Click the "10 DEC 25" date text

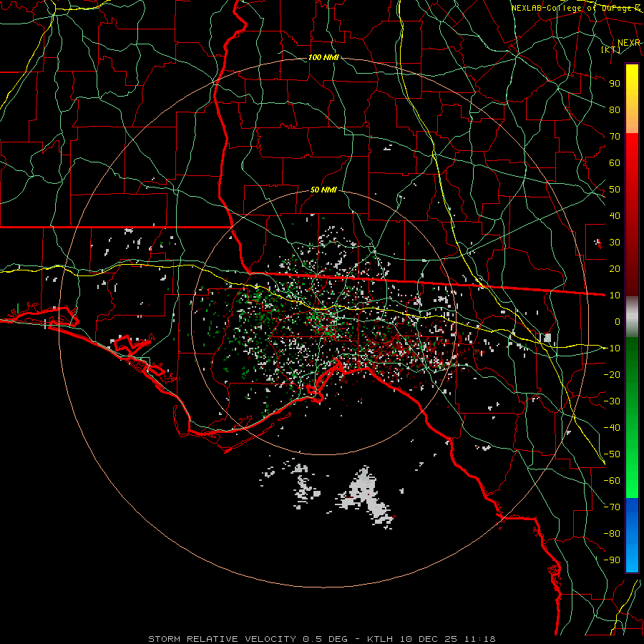click(x=429, y=639)
